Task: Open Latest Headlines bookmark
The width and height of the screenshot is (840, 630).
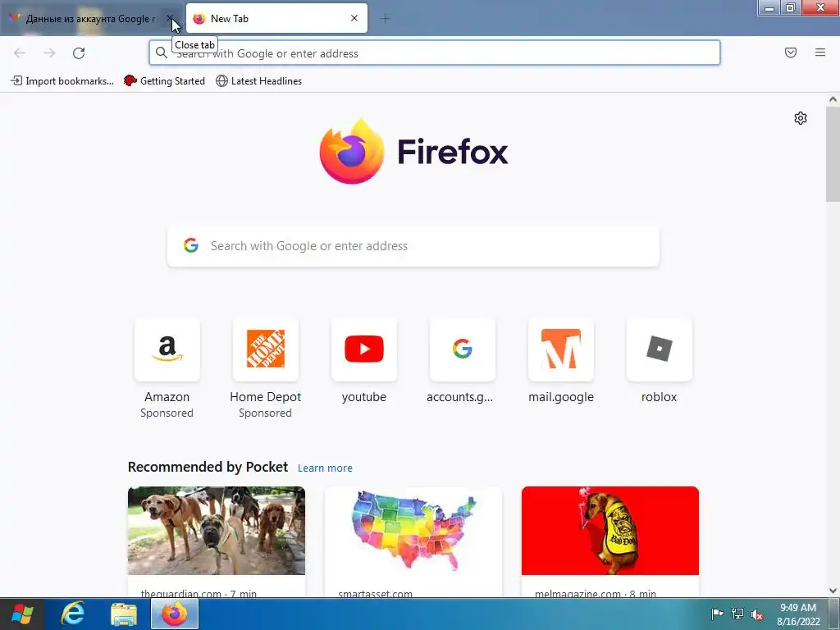Action: coord(258,81)
